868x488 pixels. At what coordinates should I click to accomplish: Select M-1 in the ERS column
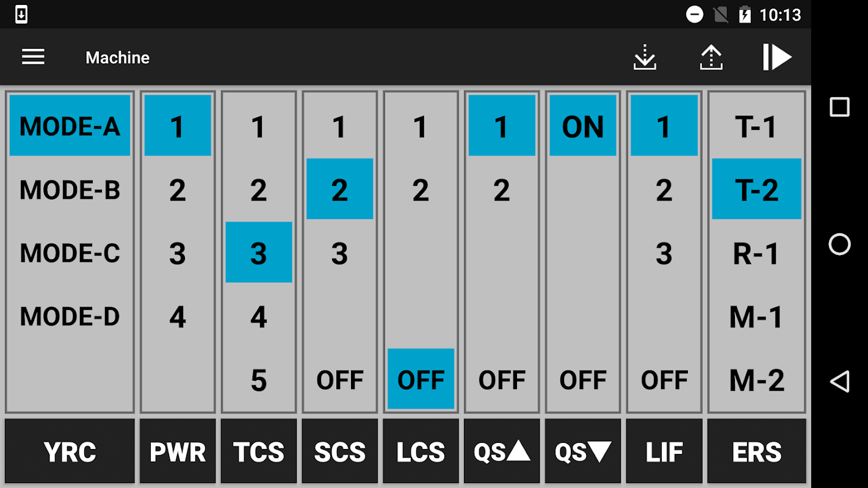click(x=757, y=317)
